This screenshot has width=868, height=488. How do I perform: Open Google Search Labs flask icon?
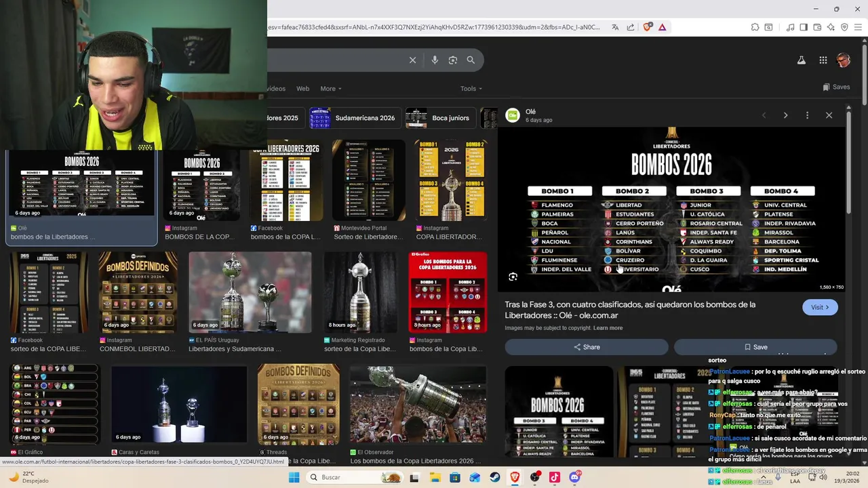(802, 60)
